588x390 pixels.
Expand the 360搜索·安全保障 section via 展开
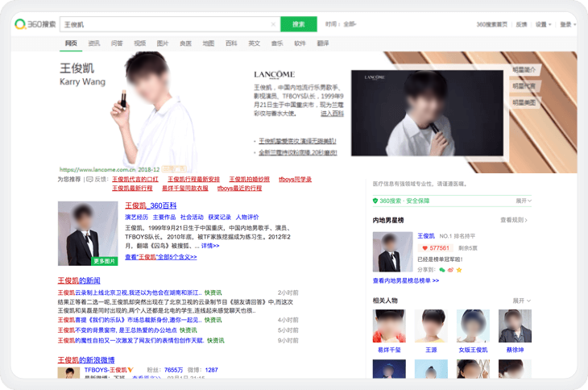pyautogui.click(x=524, y=201)
